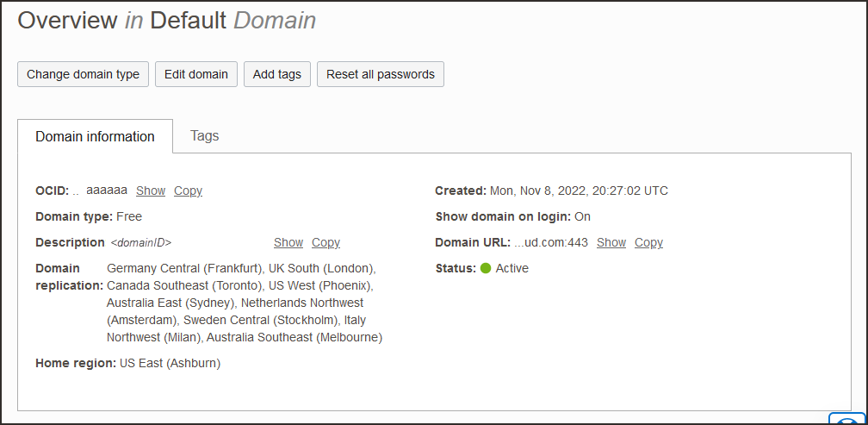Click the Show domain on login value

[582, 216]
